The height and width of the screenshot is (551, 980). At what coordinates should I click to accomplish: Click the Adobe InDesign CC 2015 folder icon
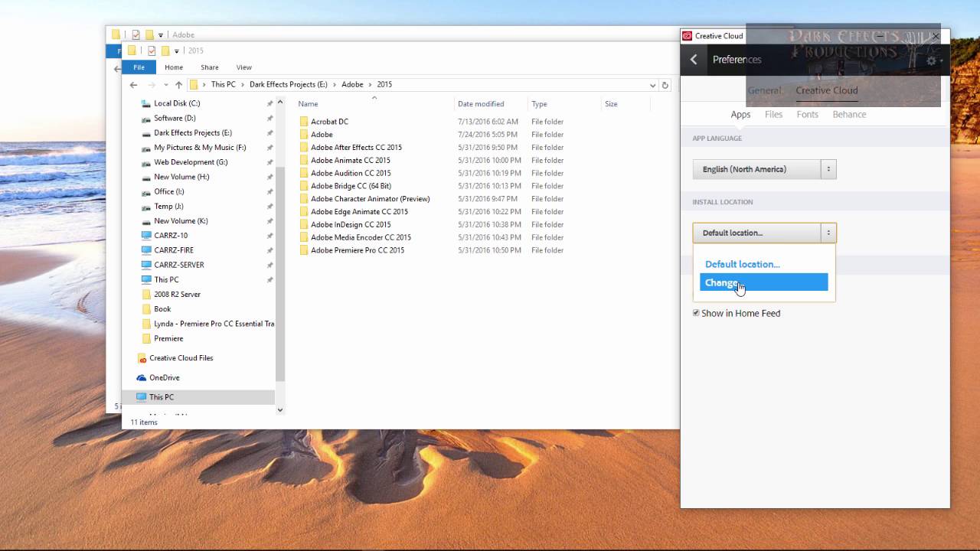click(x=304, y=225)
